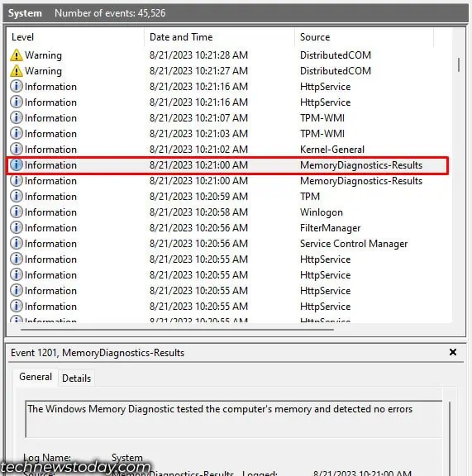The image size is (472, 476).
Task: Click warning icon of 10:21:28 AM DistributedCOM event
Action: click(16, 55)
